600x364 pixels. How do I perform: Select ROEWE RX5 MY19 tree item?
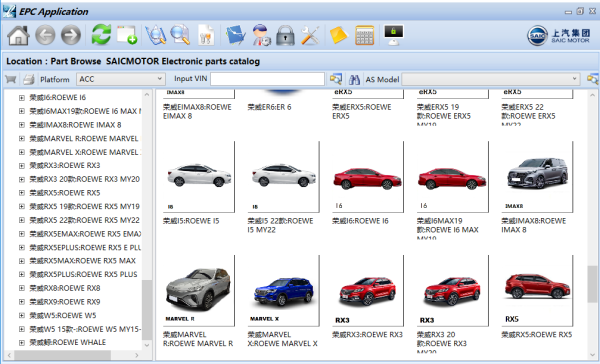(85, 206)
